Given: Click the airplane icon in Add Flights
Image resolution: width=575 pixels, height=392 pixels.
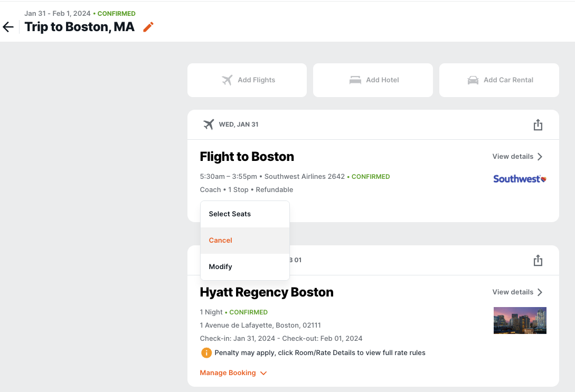Looking at the screenshot, I should [227, 80].
